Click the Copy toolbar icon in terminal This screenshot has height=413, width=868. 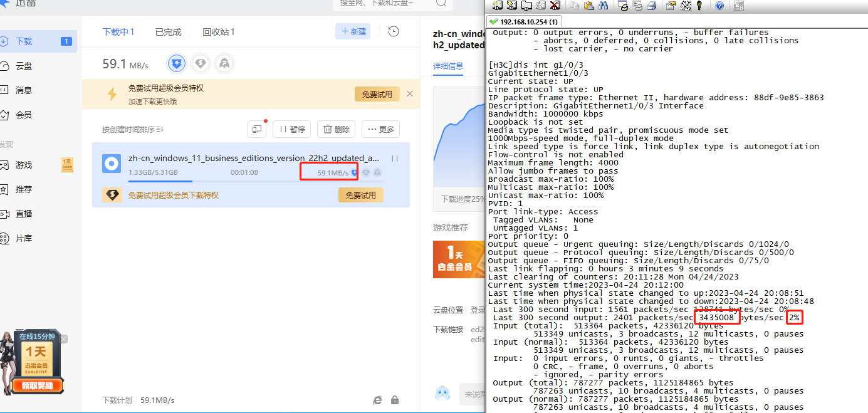(575, 6)
